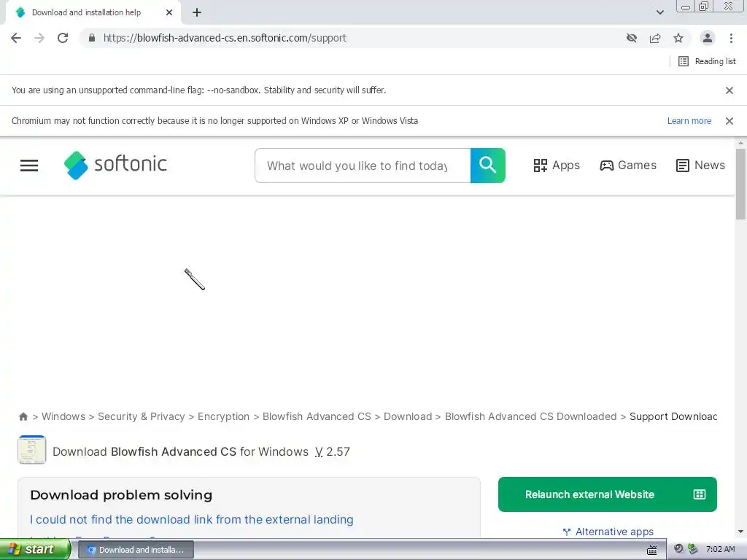Image resolution: width=747 pixels, height=560 pixels.
Task: Open Alternative apps link
Action: coord(608,532)
